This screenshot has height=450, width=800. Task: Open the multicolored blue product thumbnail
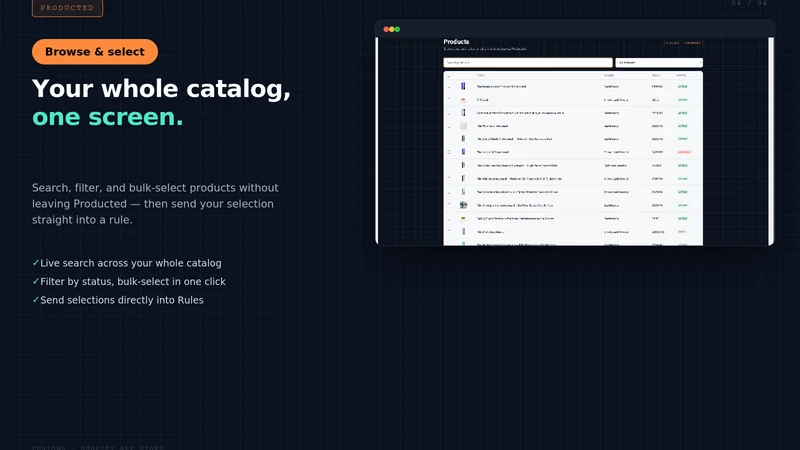point(463,205)
